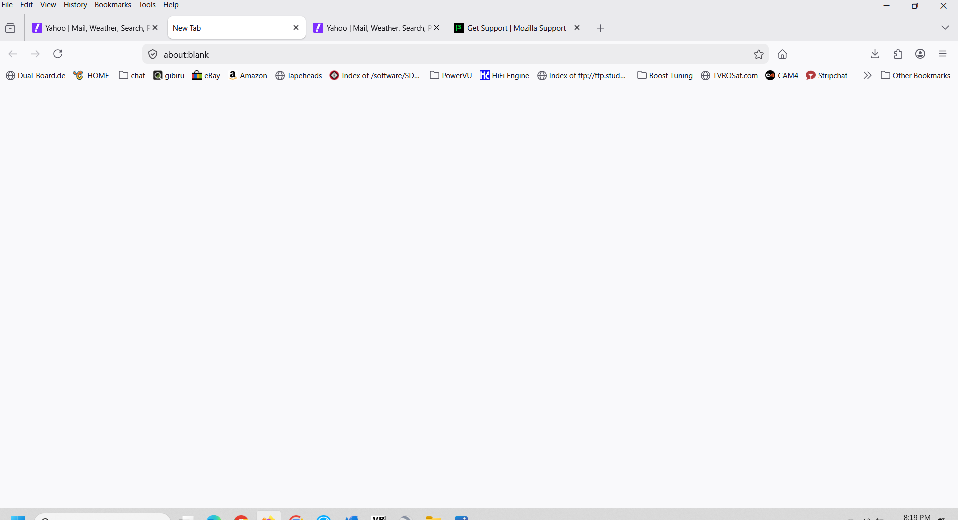Go to the Home page icon

pos(782,54)
